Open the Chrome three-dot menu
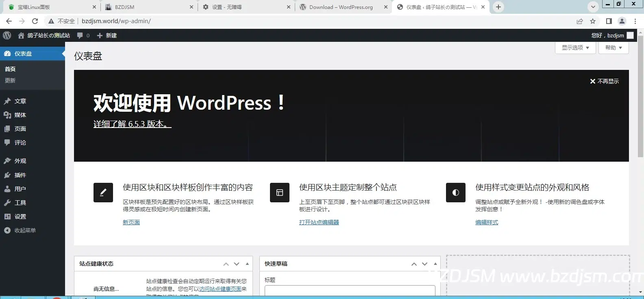The width and height of the screenshot is (644, 299). tap(635, 21)
